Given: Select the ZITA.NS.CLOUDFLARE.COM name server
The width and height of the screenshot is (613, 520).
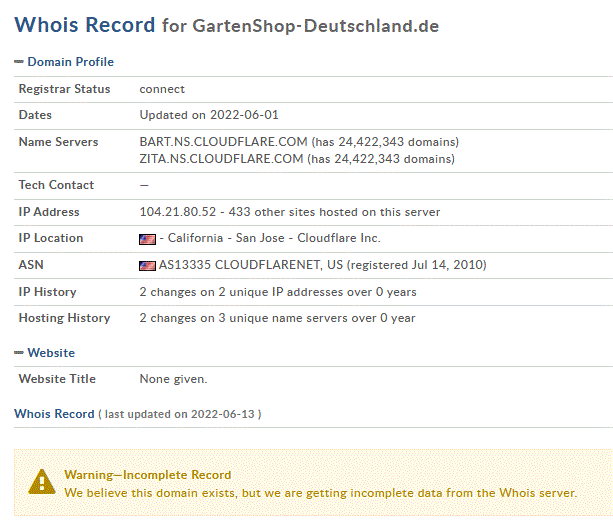Looking at the screenshot, I should [x=221, y=159].
